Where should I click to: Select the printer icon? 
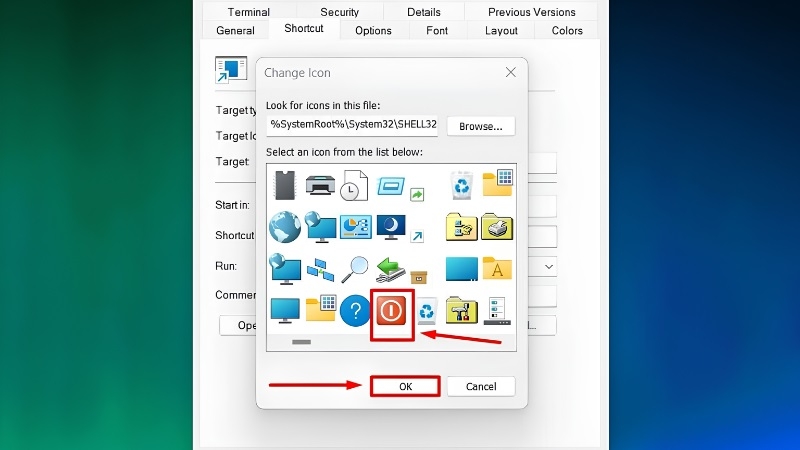(x=320, y=185)
